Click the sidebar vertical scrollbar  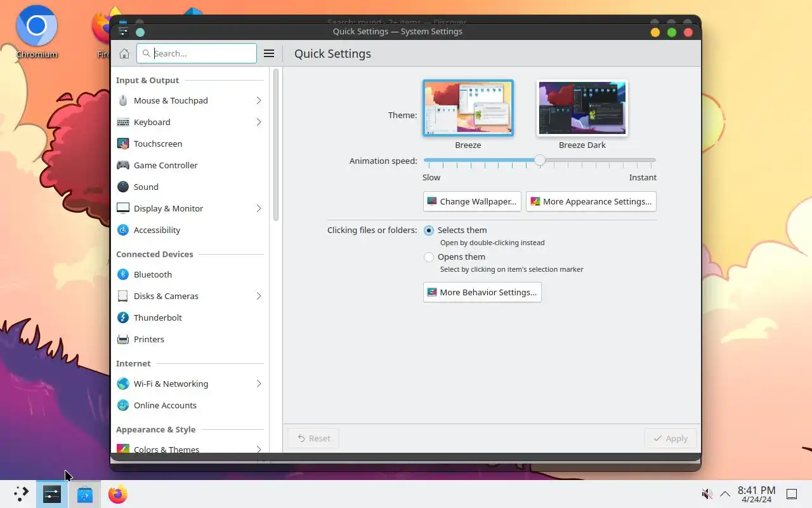point(276,145)
